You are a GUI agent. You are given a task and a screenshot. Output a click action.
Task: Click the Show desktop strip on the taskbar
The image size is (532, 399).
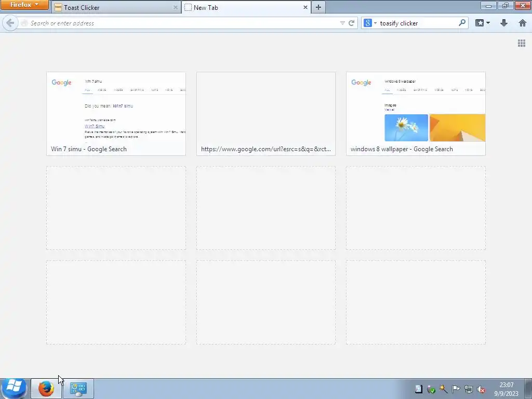tap(528, 389)
